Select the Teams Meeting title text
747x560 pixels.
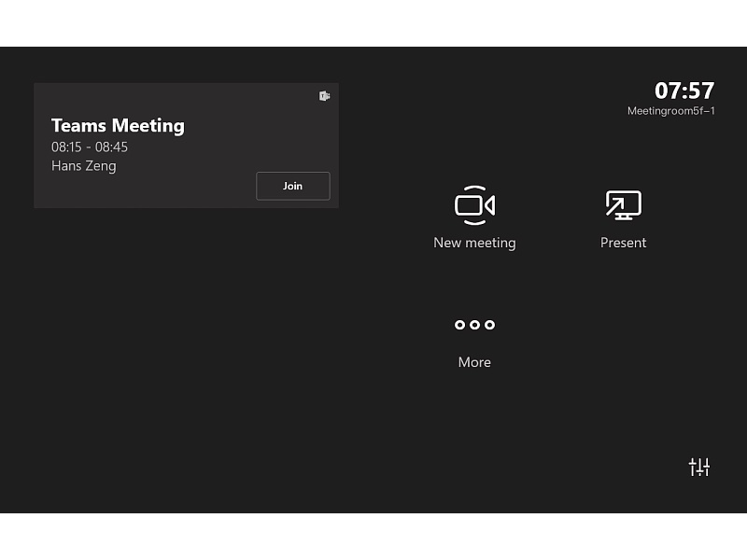coord(118,126)
